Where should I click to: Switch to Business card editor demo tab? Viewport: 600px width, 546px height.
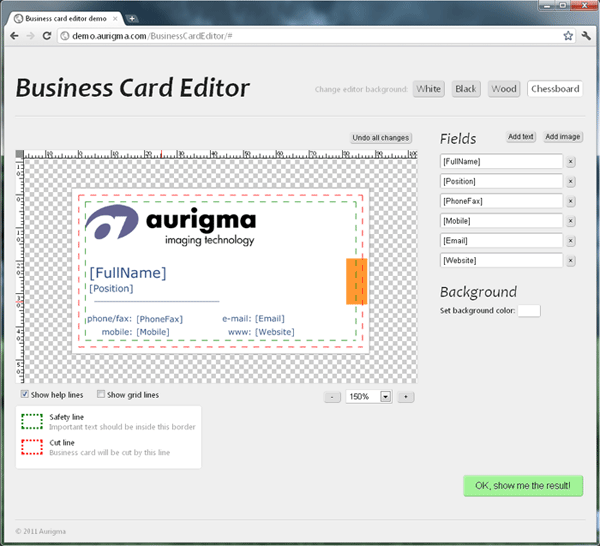65,18
